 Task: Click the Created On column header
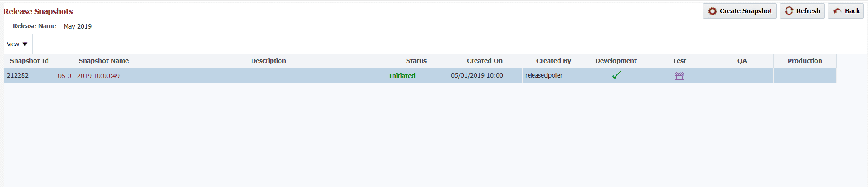coord(485,61)
